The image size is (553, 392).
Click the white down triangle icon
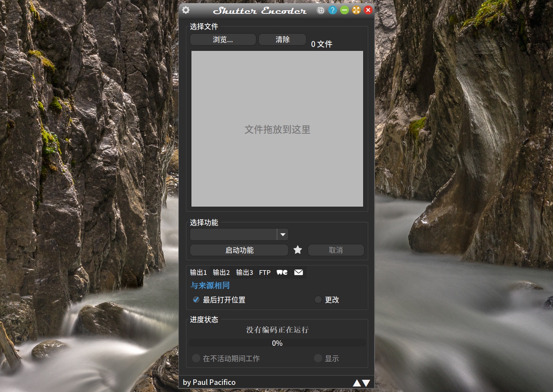[366, 383]
